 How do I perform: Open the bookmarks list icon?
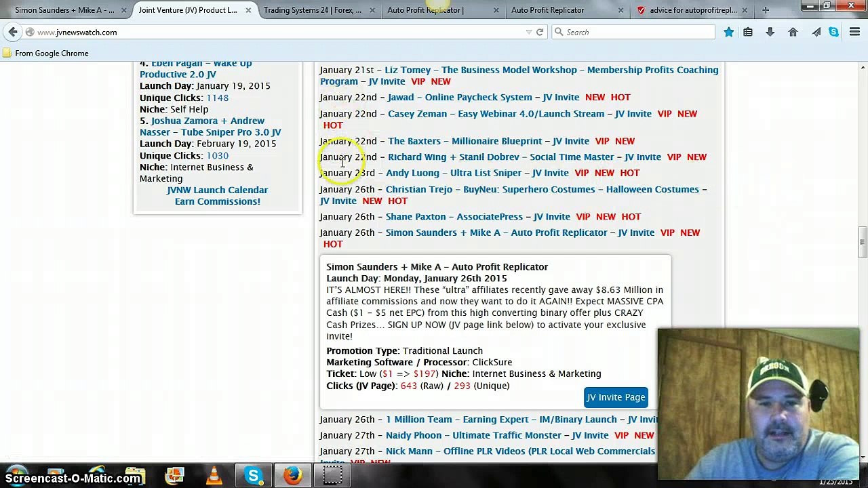pyautogui.click(x=748, y=32)
